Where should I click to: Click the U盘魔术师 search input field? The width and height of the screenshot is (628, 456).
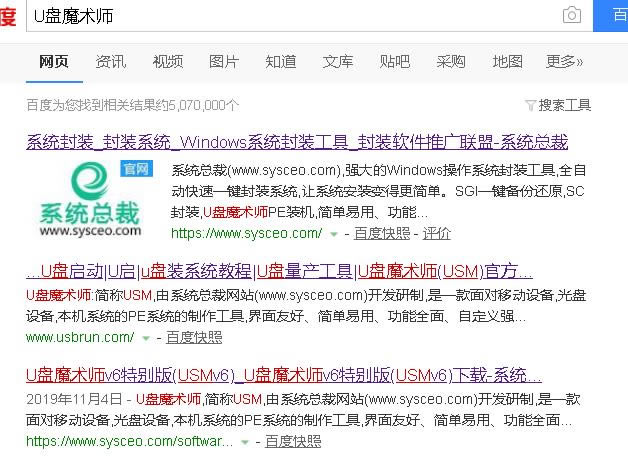[x=290, y=15]
